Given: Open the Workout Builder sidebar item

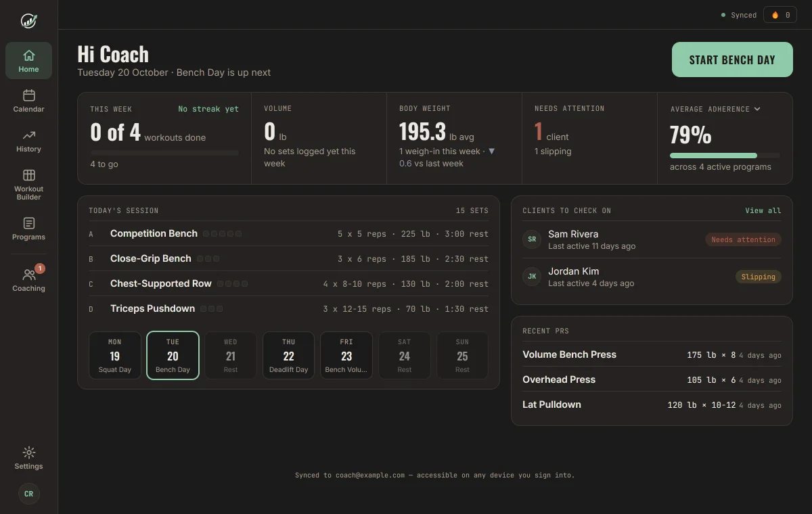Looking at the screenshot, I should click(x=28, y=185).
